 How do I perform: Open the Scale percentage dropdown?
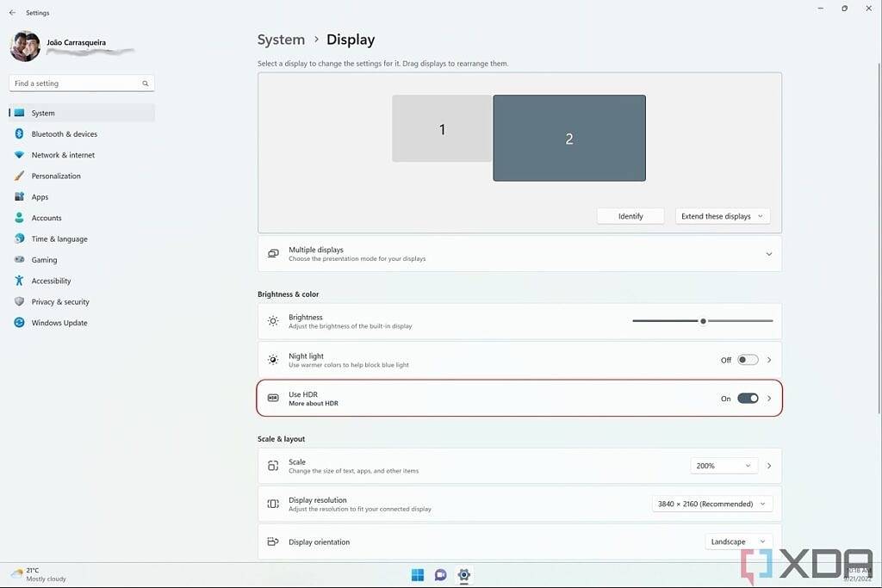(x=724, y=465)
